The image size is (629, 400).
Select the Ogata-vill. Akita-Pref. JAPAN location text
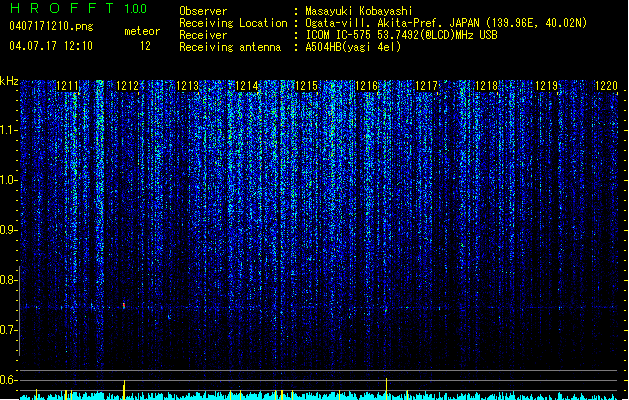(446, 23)
